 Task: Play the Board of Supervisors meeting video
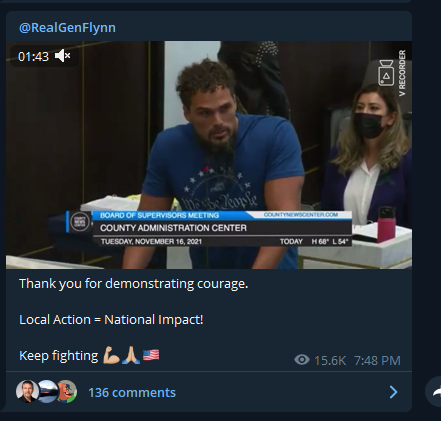[209, 155]
